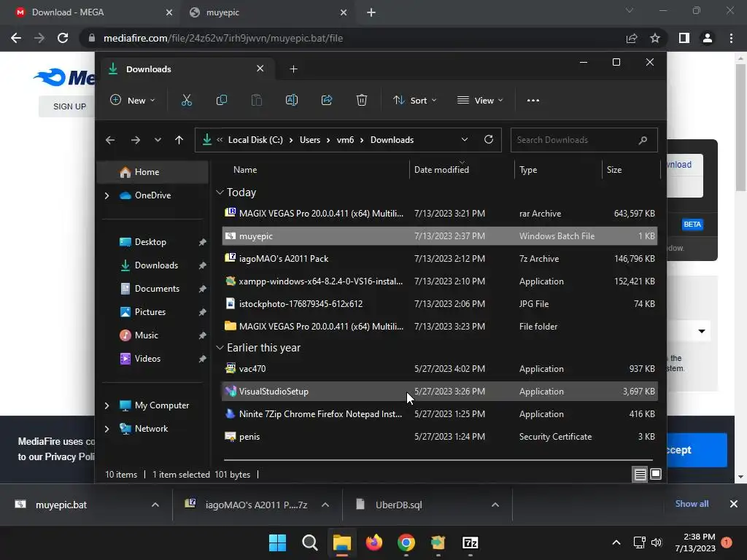Open the Sort dropdown

point(414,101)
